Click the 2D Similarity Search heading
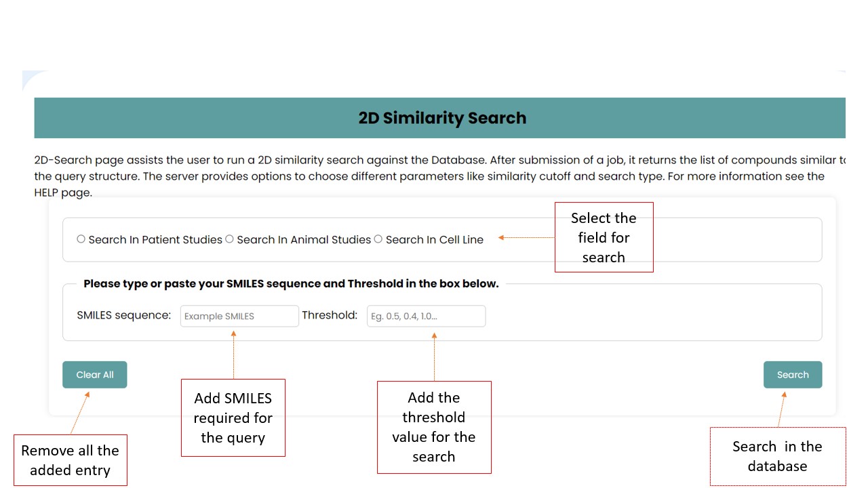 coord(442,118)
